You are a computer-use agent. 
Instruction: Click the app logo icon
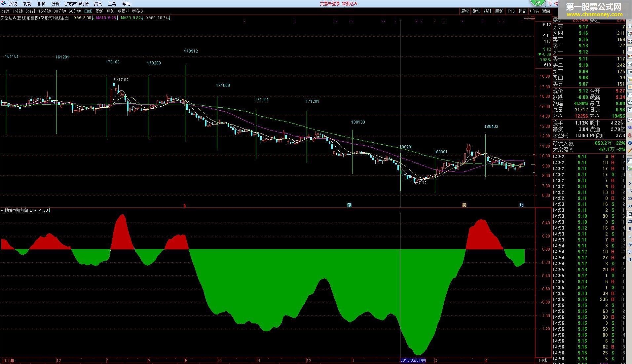3,4
